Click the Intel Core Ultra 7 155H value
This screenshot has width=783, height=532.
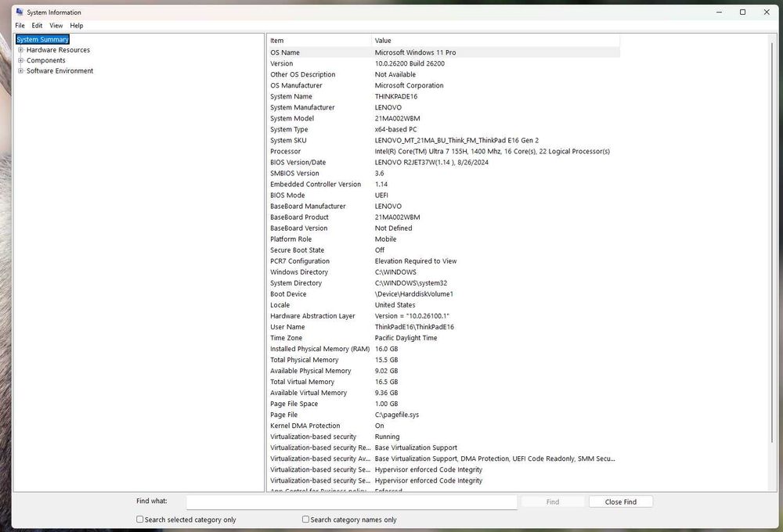pyautogui.click(x=492, y=151)
